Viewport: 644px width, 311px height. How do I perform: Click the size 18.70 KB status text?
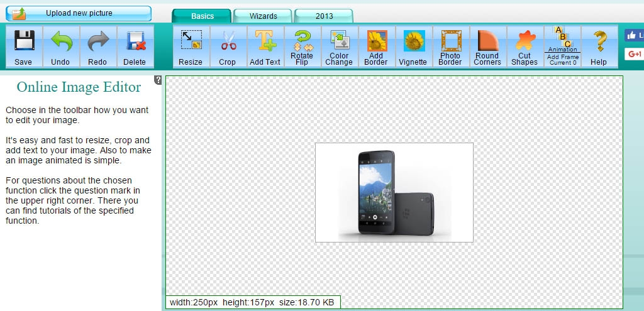[x=306, y=303]
